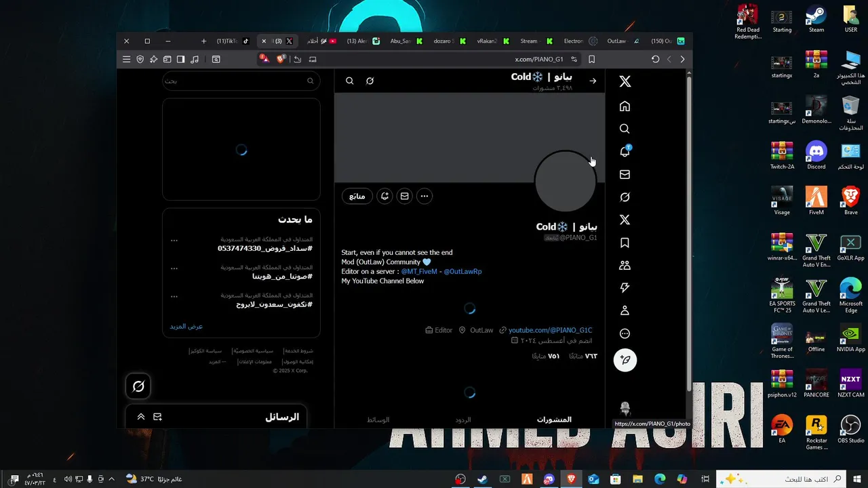Open a new browser tab with plus
The image size is (868, 488).
click(x=203, y=41)
